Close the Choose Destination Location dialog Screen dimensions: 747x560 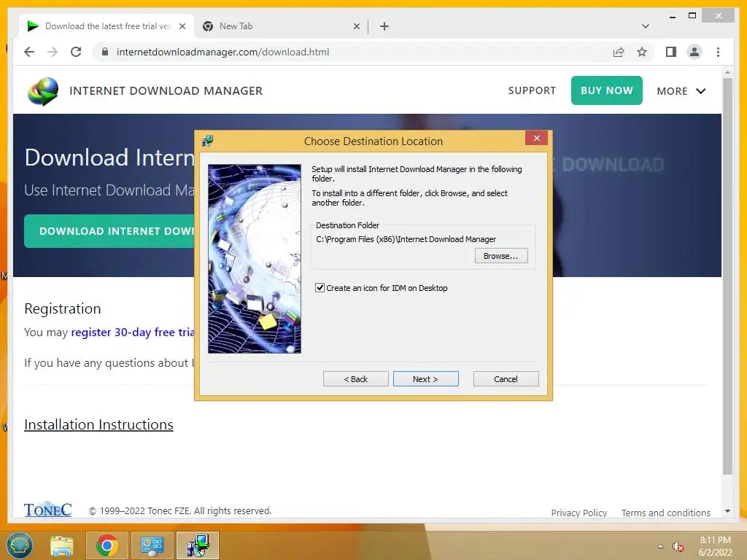(536, 138)
